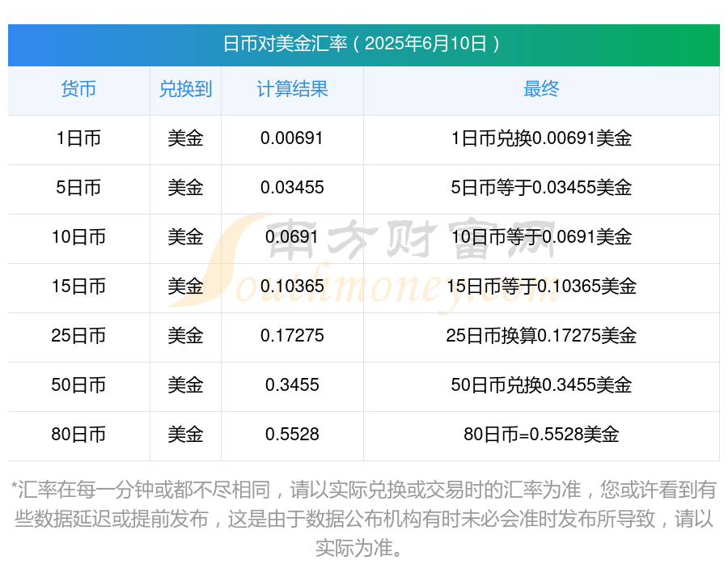Click 10日币等于0.0691美金 text
The image size is (728, 573).
tap(541, 237)
